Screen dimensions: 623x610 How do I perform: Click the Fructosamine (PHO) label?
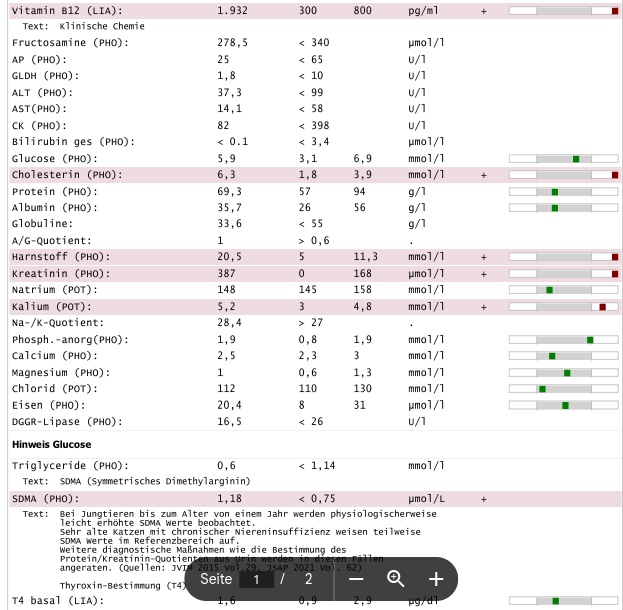[70, 43]
